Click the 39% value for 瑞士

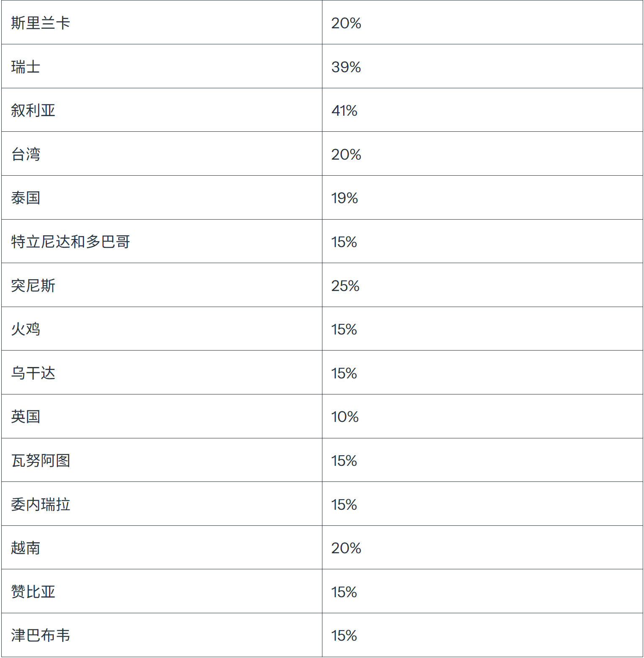pos(346,67)
